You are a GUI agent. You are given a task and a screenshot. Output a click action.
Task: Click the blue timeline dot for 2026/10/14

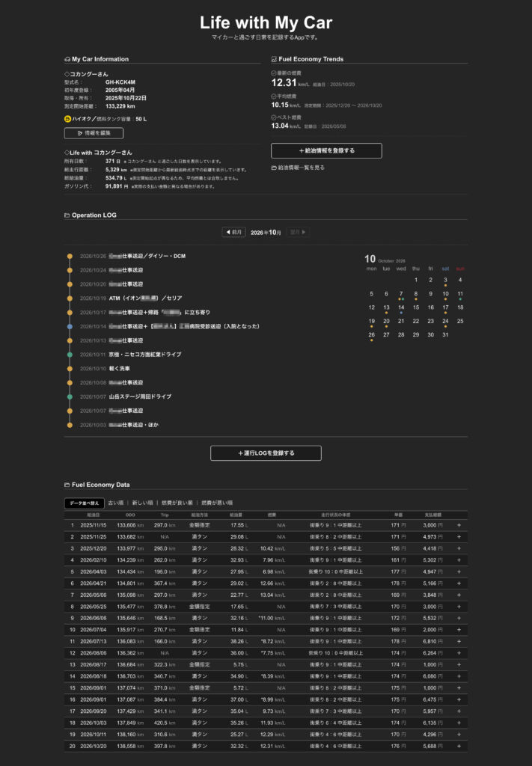(x=70, y=326)
